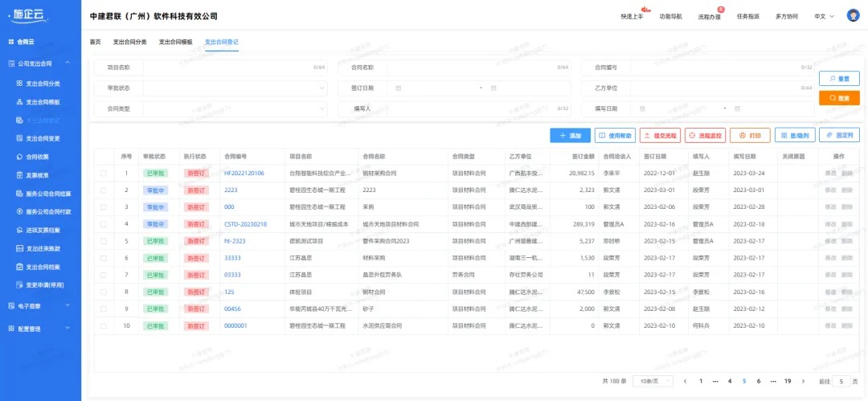Click ellipsis before page 19
The height and width of the screenshot is (401, 868).
pos(773,381)
